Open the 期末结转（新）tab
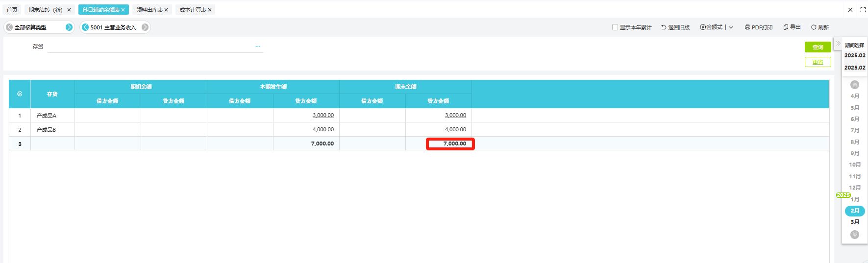This screenshot has width=868, height=263. [46, 10]
